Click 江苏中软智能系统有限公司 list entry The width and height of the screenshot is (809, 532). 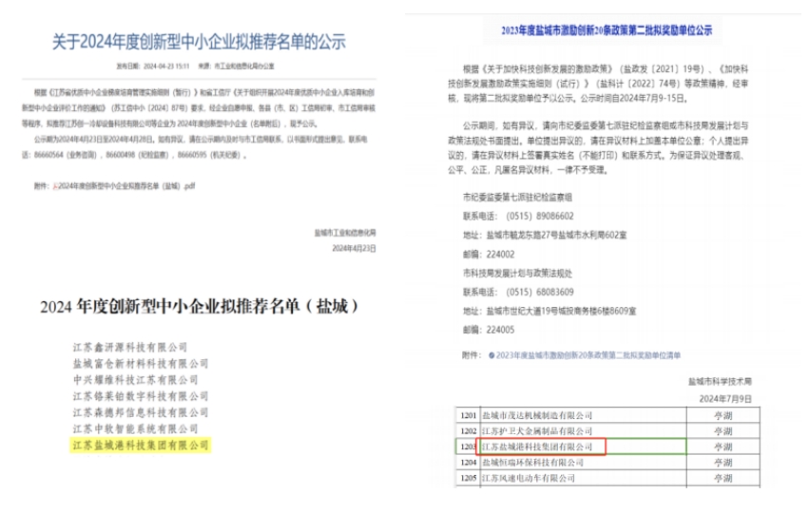point(135,428)
